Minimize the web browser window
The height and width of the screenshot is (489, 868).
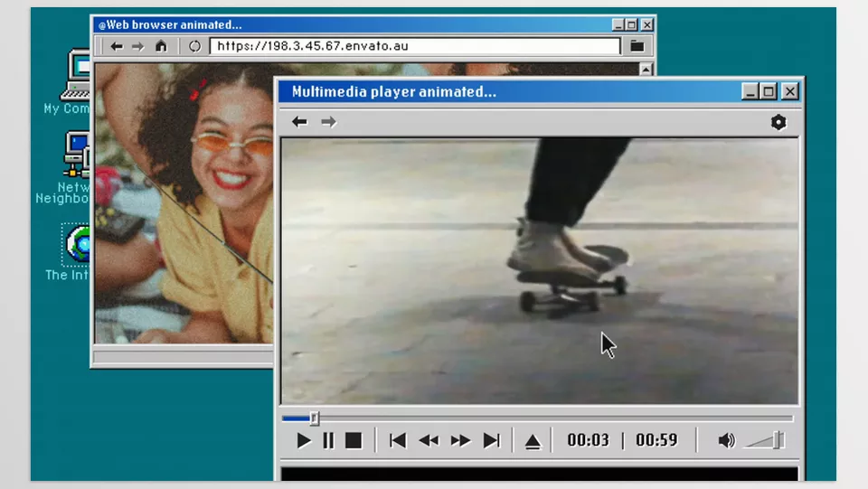pyautogui.click(x=618, y=25)
